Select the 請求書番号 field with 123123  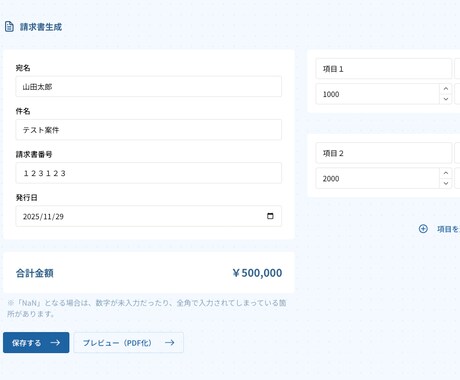(149, 173)
